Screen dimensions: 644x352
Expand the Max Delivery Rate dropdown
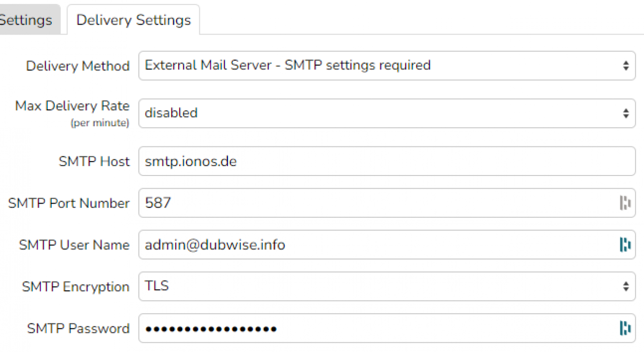point(386,113)
